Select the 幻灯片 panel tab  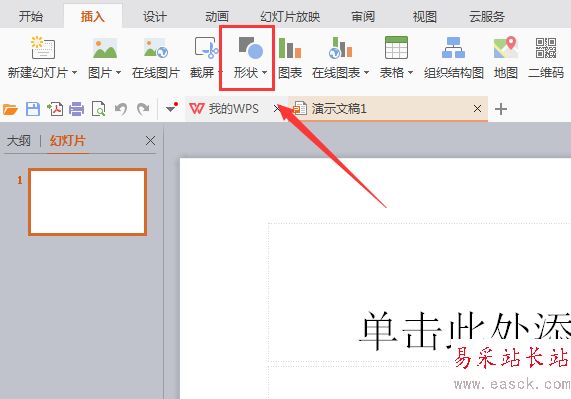(x=68, y=141)
